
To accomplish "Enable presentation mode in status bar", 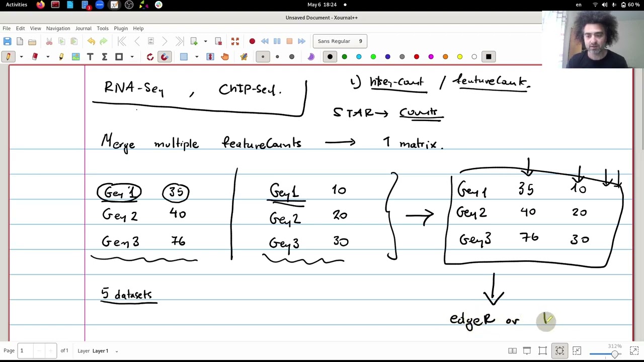I will 527,351.
